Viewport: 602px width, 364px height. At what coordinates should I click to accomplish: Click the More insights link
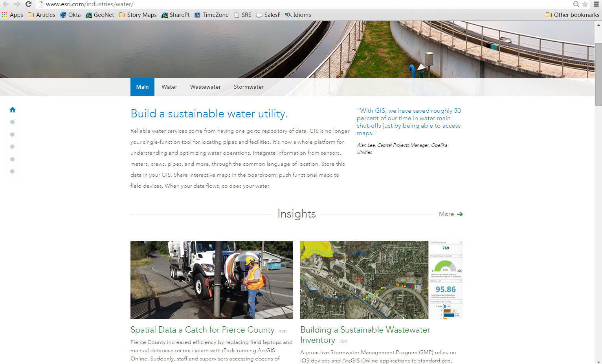(450, 214)
